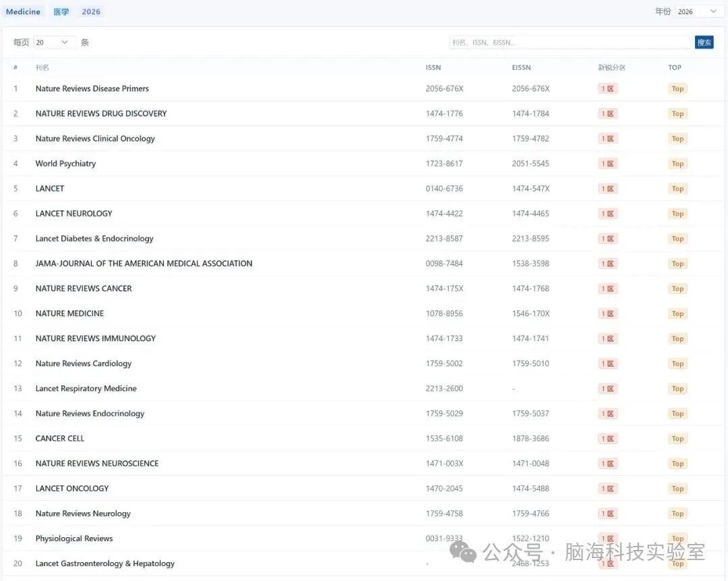Click Top badge for Nature Reviews Neurology

677,514
